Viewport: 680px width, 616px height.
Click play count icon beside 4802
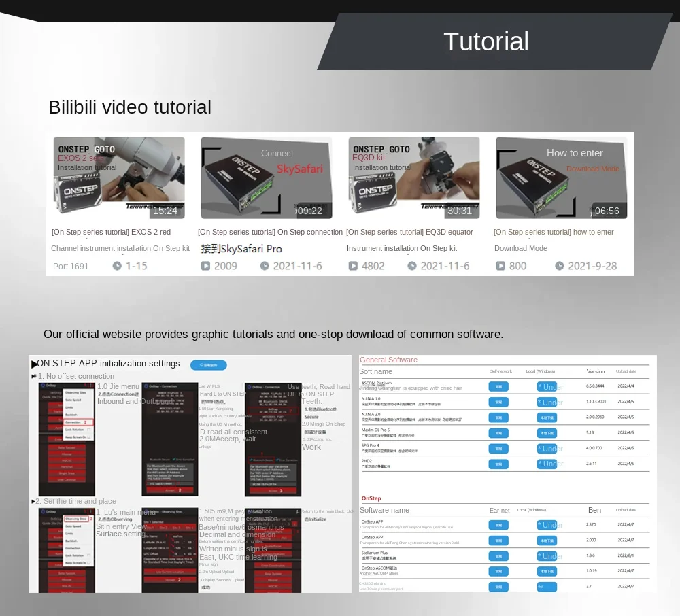tap(352, 266)
